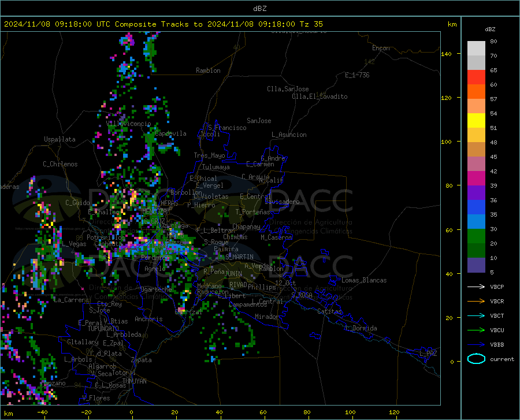Select the mauve 42-45 dBZ swatch
This screenshot has height=420, width=520.
tap(476, 164)
